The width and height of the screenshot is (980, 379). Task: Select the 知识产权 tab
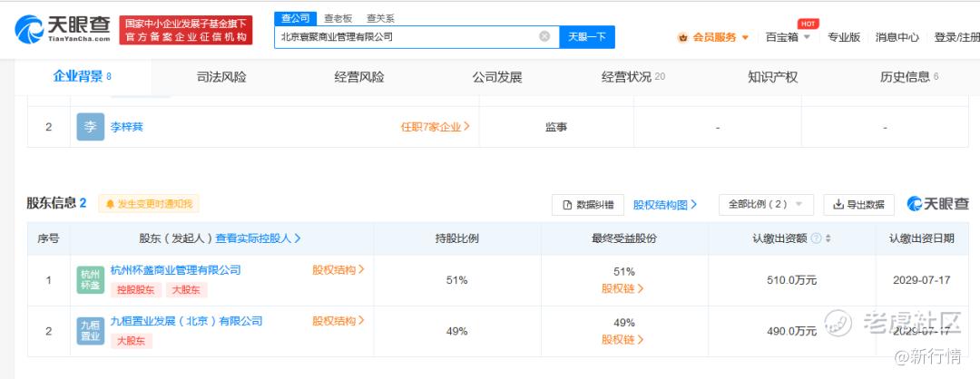[x=772, y=77]
